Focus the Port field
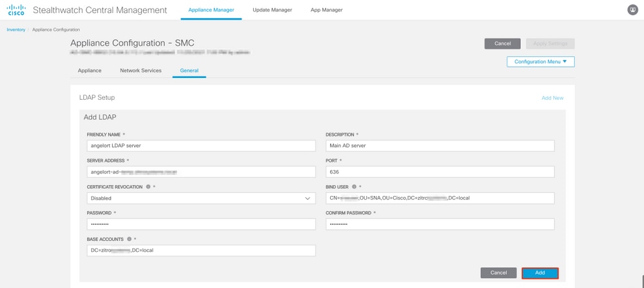Screen dimensions: 644x288 (440, 172)
